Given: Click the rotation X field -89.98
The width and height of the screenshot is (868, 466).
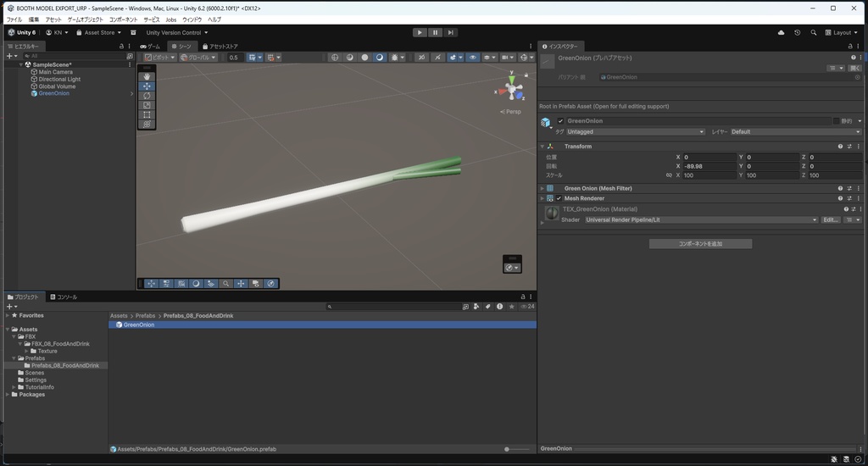Looking at the screenshot, I should [x=709, y=166].
